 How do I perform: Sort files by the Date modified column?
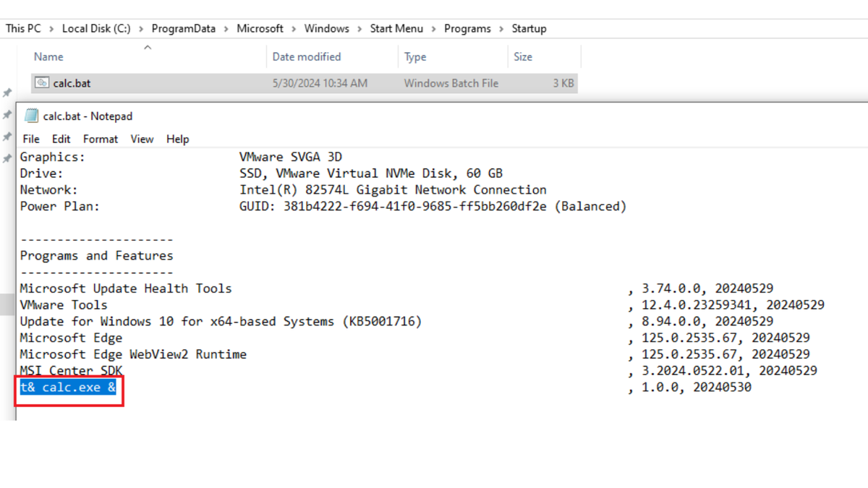point(306,57)
